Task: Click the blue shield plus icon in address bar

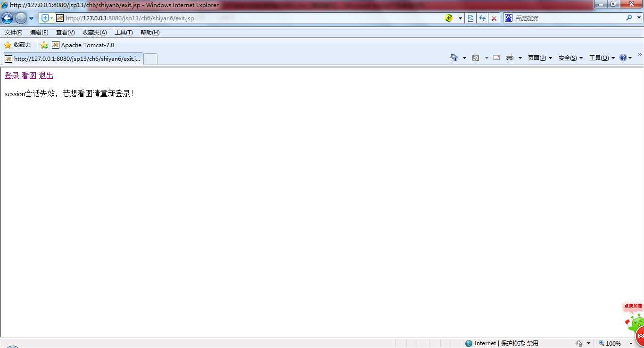Action: pyautogui.click(x=45, y=18)
